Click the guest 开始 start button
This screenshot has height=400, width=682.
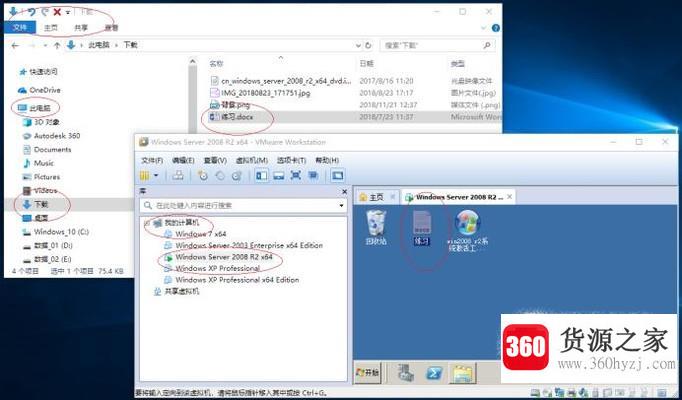[368, 373]
